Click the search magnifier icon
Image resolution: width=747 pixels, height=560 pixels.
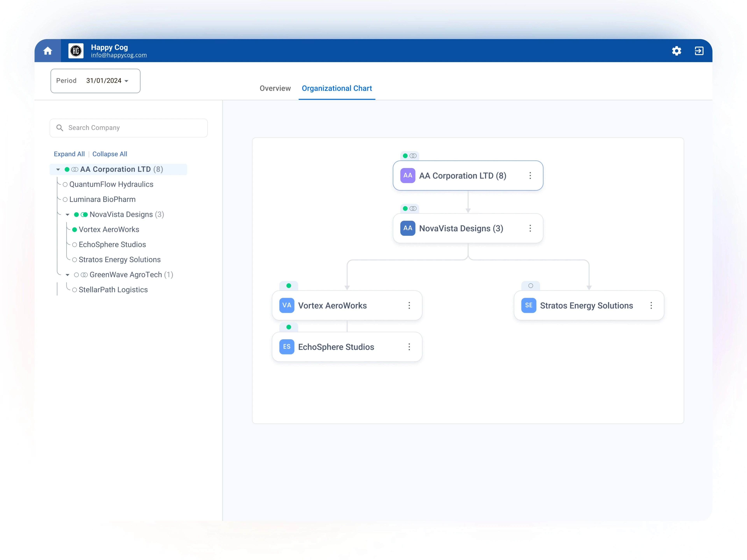[60, 128]
